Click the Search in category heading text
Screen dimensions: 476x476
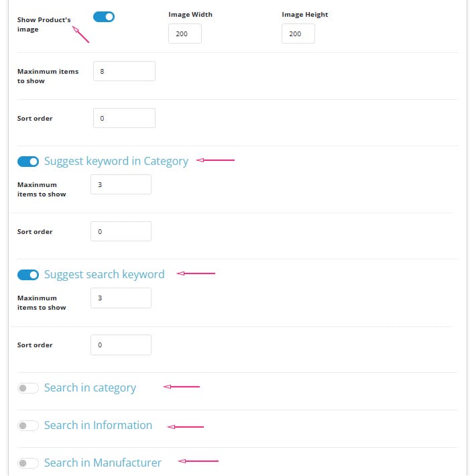coord(90,388)
